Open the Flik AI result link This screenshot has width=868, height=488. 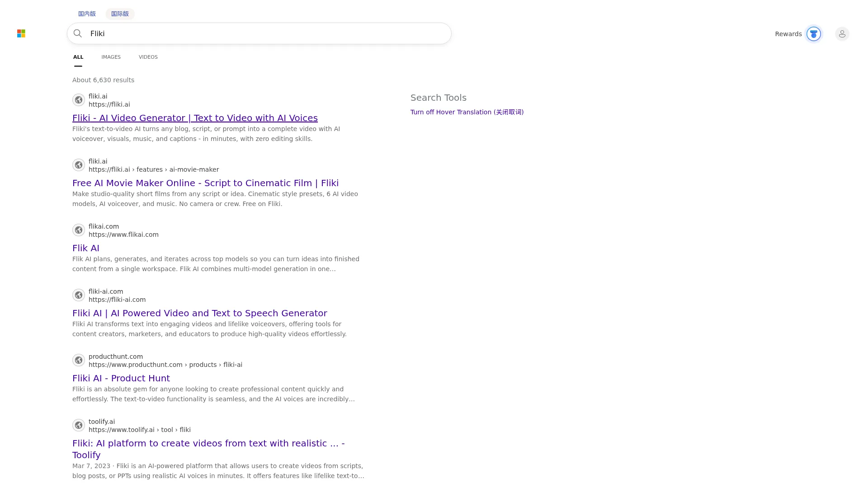click(86, 248)
